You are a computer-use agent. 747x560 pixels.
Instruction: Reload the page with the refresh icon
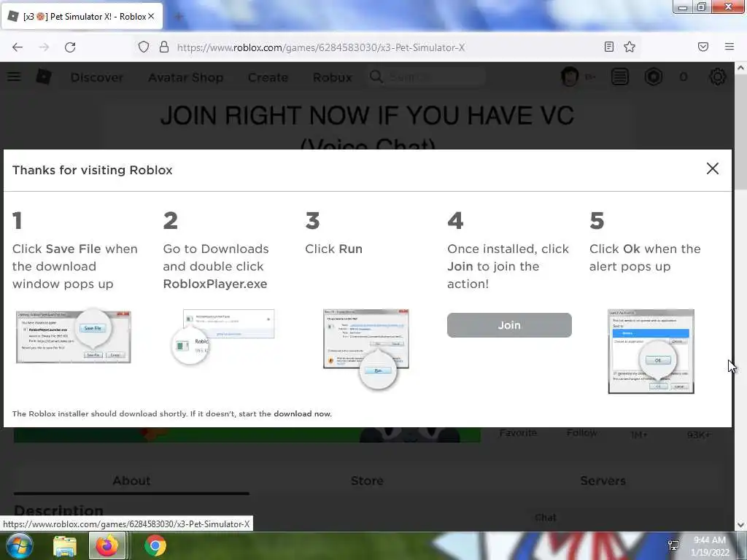70,47
